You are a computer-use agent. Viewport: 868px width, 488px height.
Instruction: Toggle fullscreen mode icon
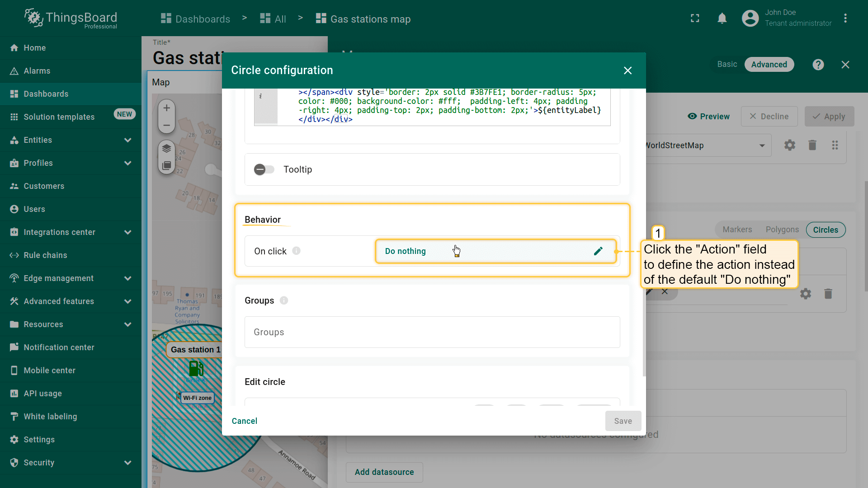coord(695,19)
